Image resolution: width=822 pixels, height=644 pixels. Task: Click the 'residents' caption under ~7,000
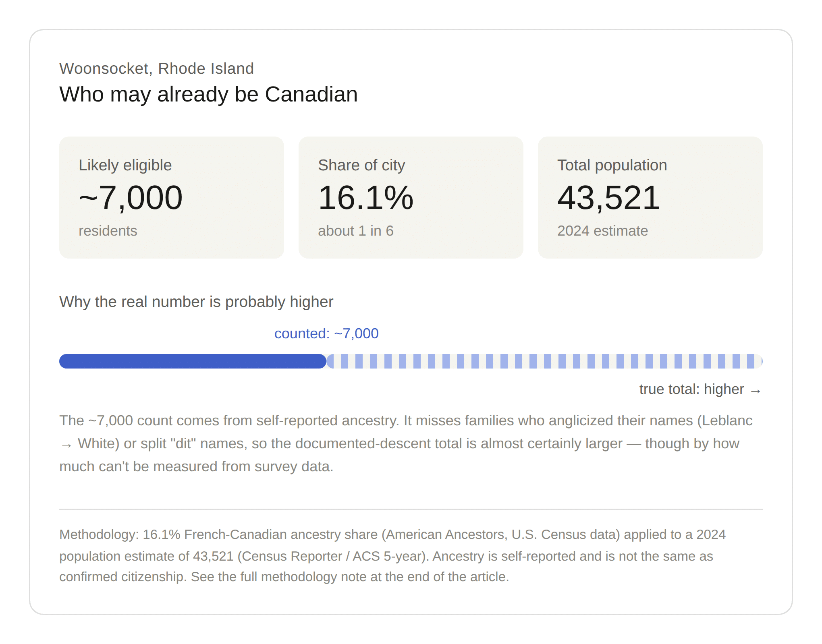[108, 231]
